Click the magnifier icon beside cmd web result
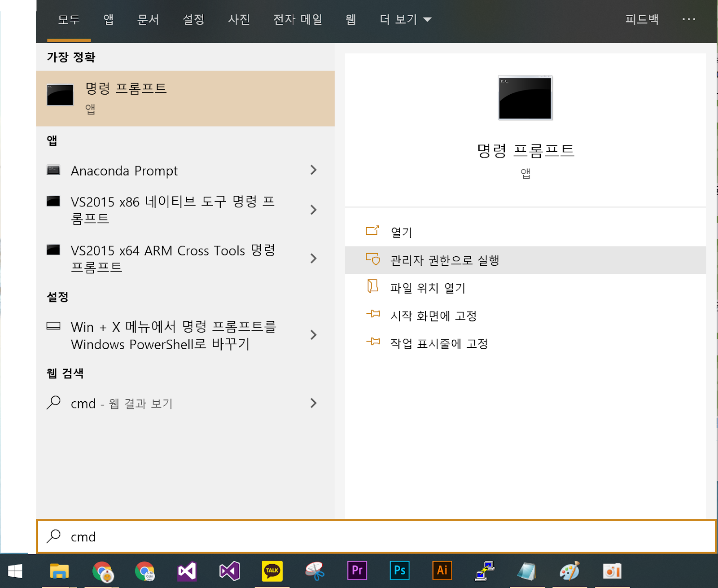The height and width of the screenshot is (588, 718). coord(53,402)
